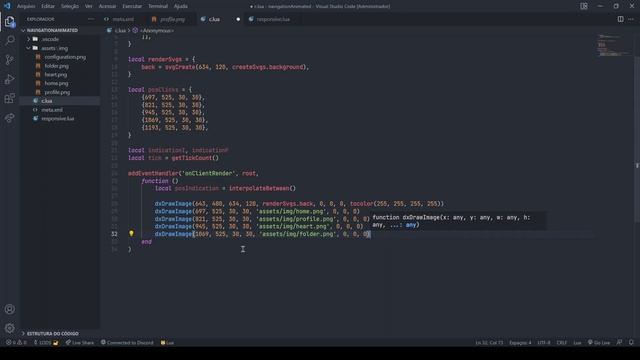
Task: Open the Terminal menu
Action: point(158,6)
